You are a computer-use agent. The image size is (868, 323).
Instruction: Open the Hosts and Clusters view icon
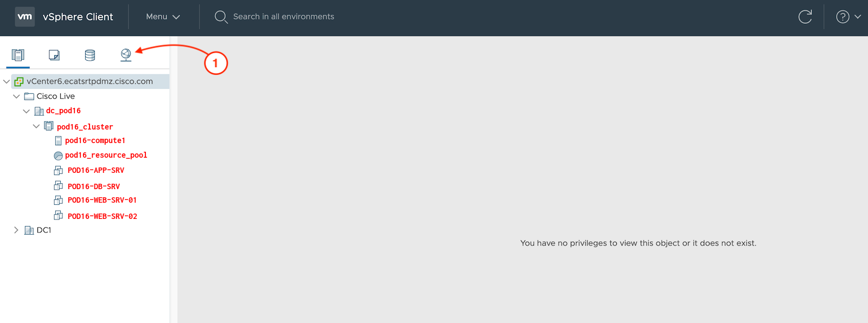click(x=18, y=55)
